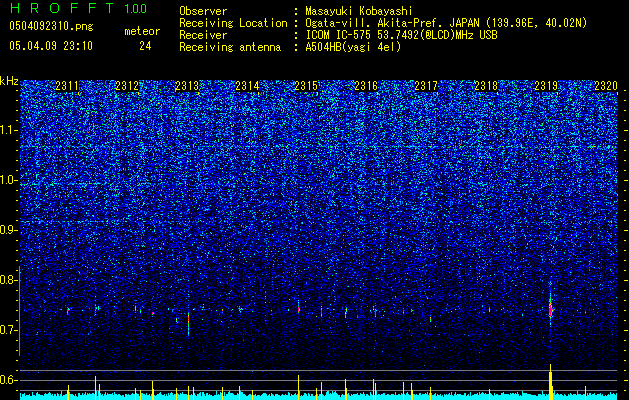Screen dimensions: 629x400
Task: Click the 2316 time marker
Action: click(x=366, y=86)
